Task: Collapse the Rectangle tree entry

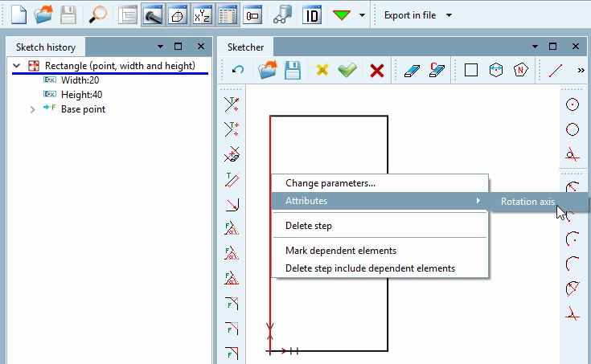Action: 17,66
